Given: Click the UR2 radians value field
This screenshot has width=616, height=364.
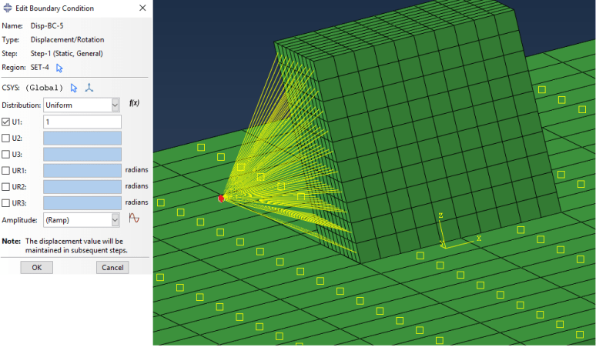Looking at the screenshot, I should [82, 186].
